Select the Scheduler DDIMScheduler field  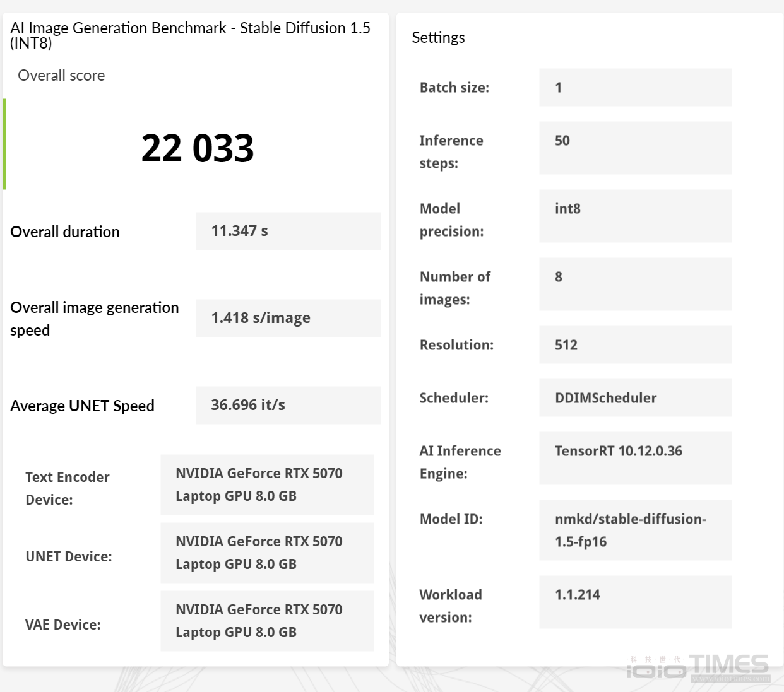point(635,397)
